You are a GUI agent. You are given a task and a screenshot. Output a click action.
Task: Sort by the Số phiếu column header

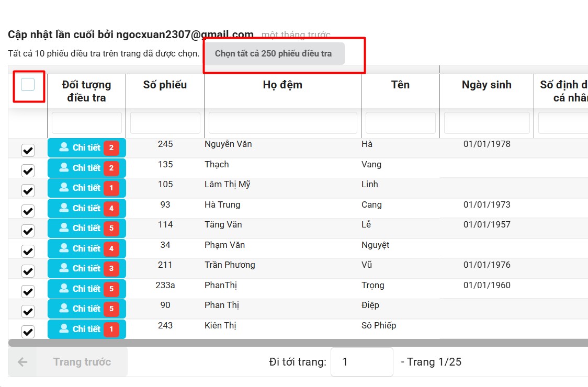165,85
